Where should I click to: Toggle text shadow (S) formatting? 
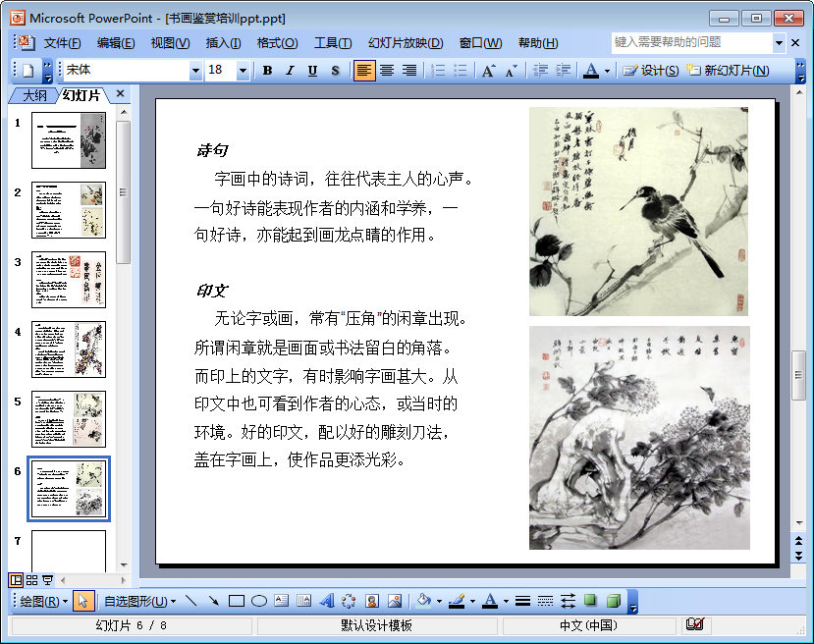click(x=335, y=71)
